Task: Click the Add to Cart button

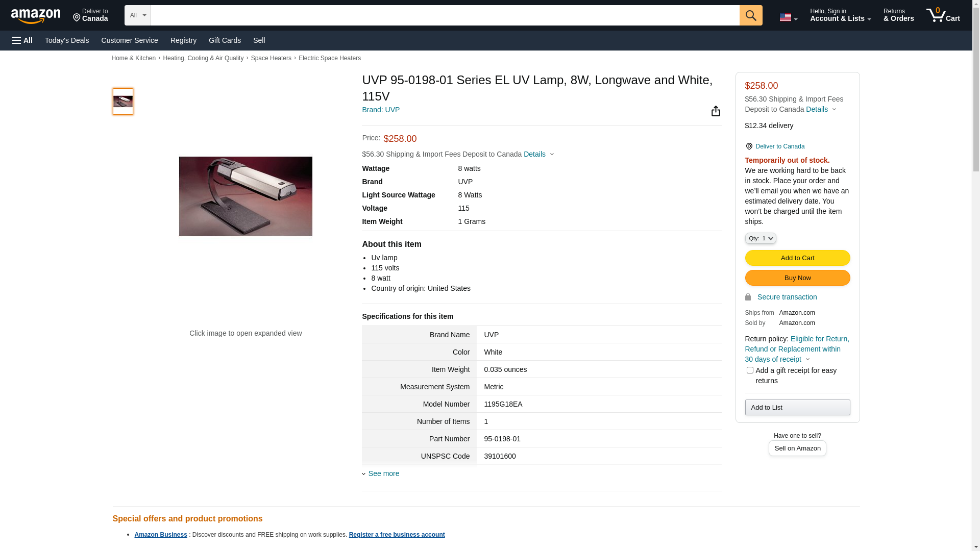Action: [x=797, y=258]
